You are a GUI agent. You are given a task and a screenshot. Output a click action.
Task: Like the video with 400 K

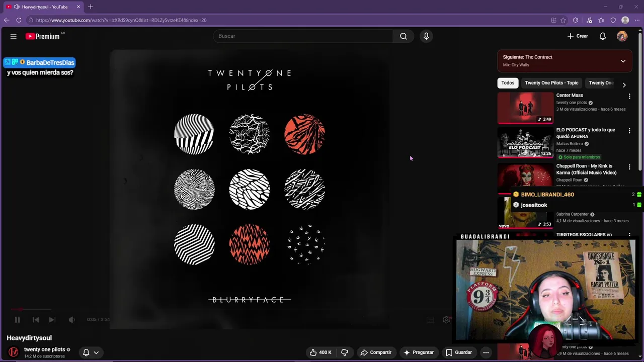[320, 352]
